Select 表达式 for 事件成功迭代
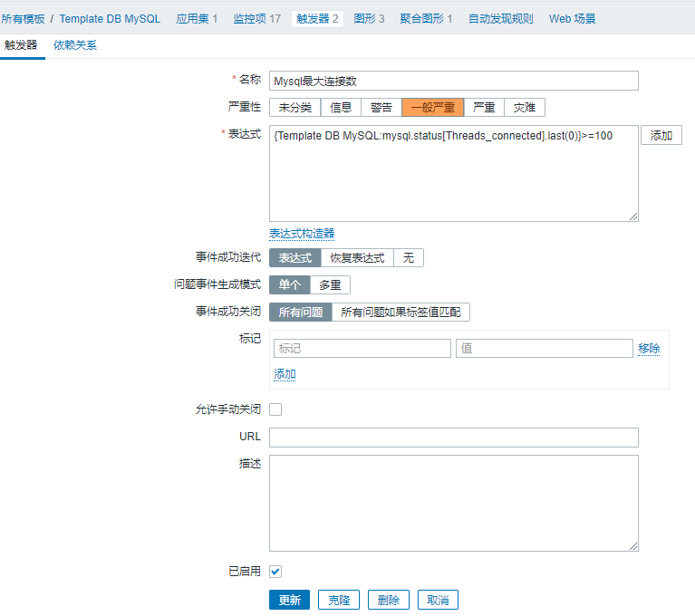Screen dimensions: 695x616 pyautogui.click(x=295, y=258)
